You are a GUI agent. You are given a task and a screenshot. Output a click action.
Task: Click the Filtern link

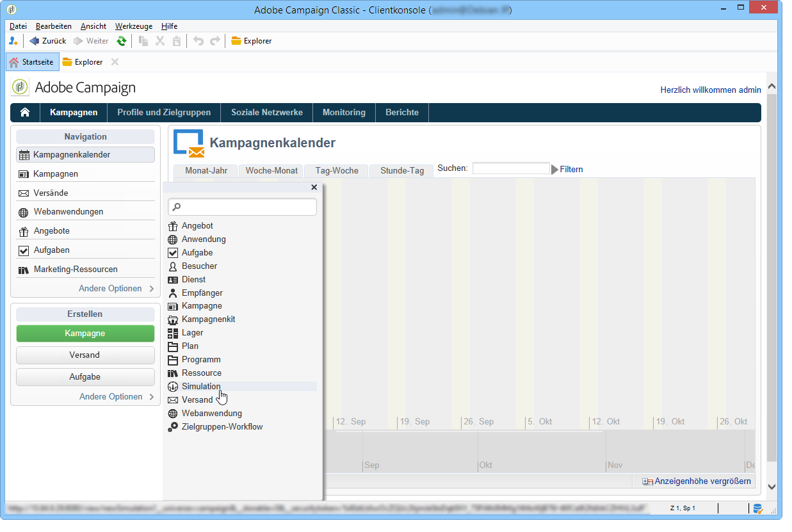coord(571,170)
